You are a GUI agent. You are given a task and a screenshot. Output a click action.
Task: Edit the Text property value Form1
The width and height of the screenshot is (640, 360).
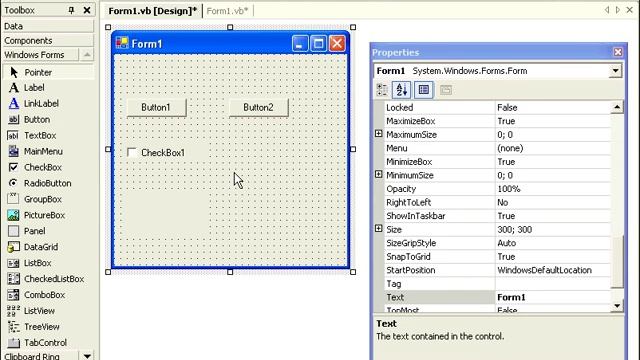[x=553, y=297]
